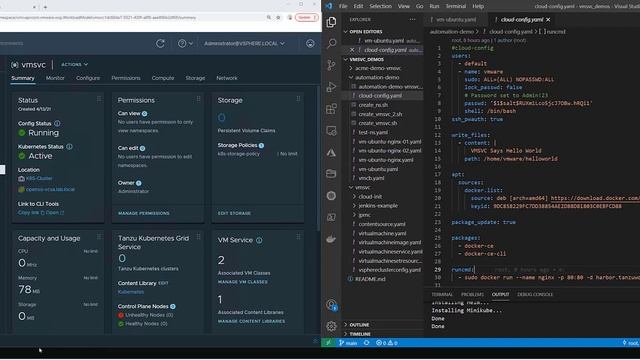640x360 pixels.
Task: Switch to vSphere Monitor tab
Action: coord(55,78)
